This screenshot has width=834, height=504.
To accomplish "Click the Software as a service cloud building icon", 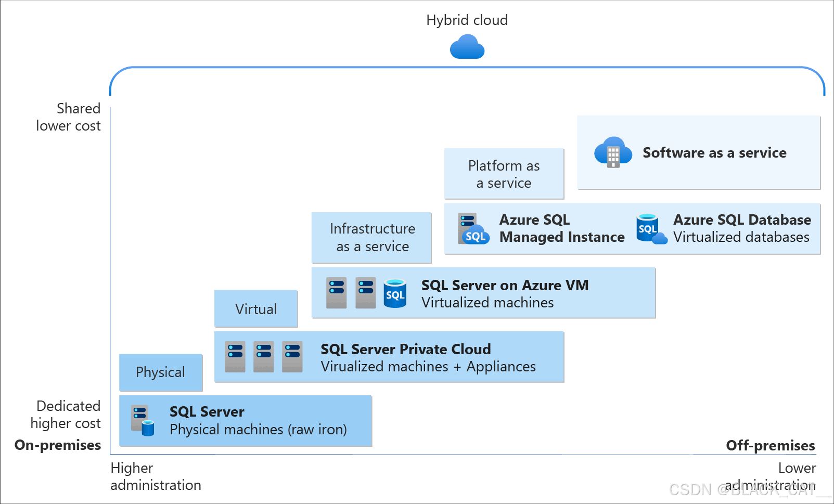I will [x=613, y=152].
